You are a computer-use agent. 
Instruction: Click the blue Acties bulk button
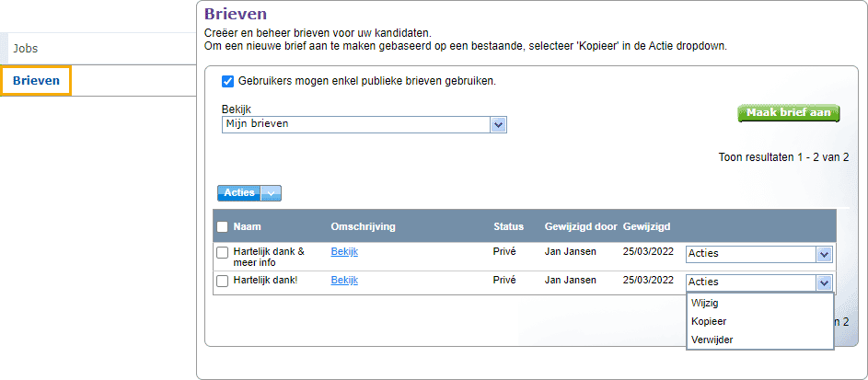click(239, 193)
